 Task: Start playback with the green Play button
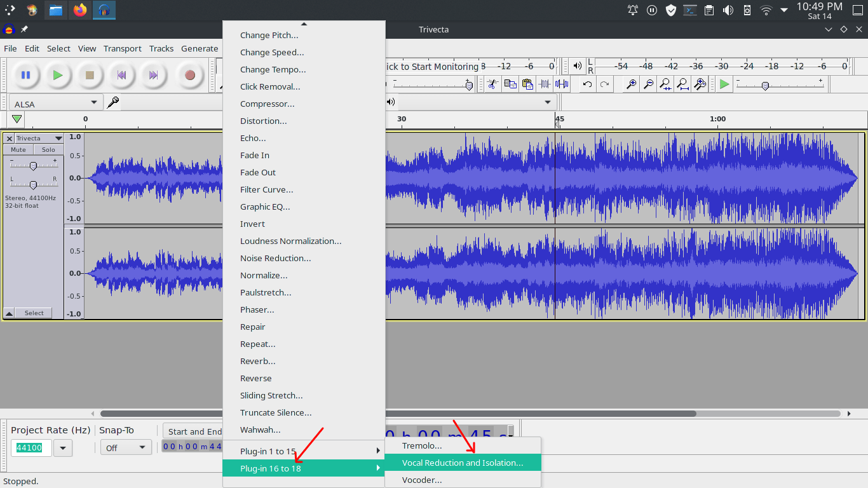(58, 75)
